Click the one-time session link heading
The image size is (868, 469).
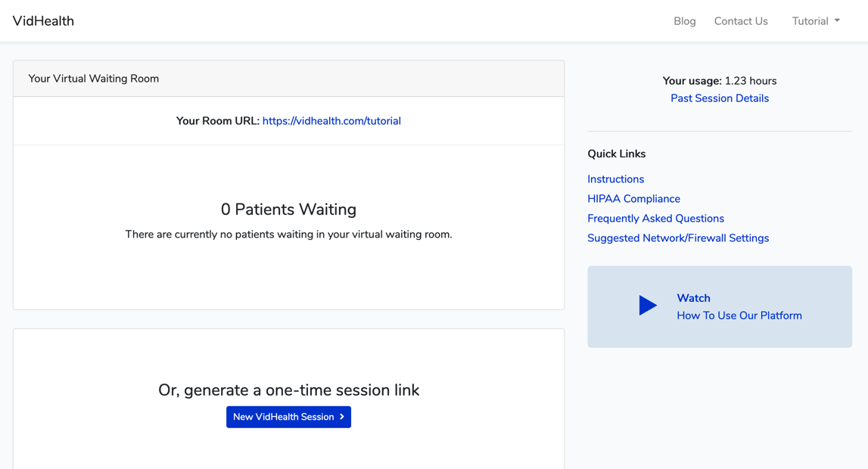[288, 390]
